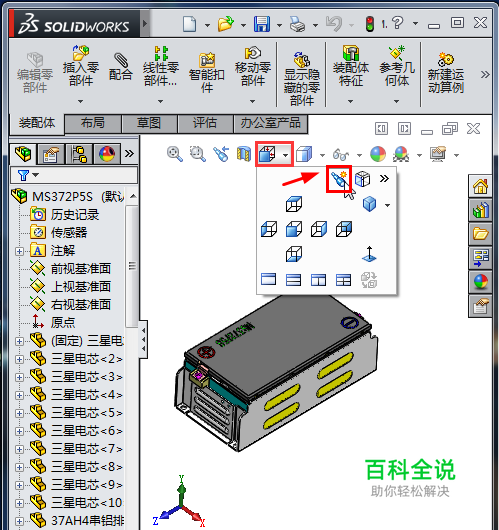Viewport: 499px width, 530px height.
Task: Click New Motion Study (新建运动算例)
Action: point(446,72)
